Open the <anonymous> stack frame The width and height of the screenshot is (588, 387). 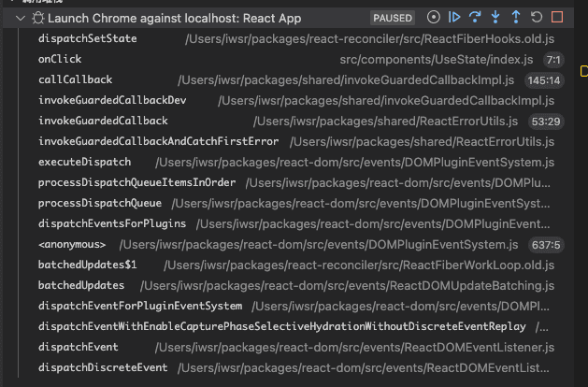(x=72, y=244)
